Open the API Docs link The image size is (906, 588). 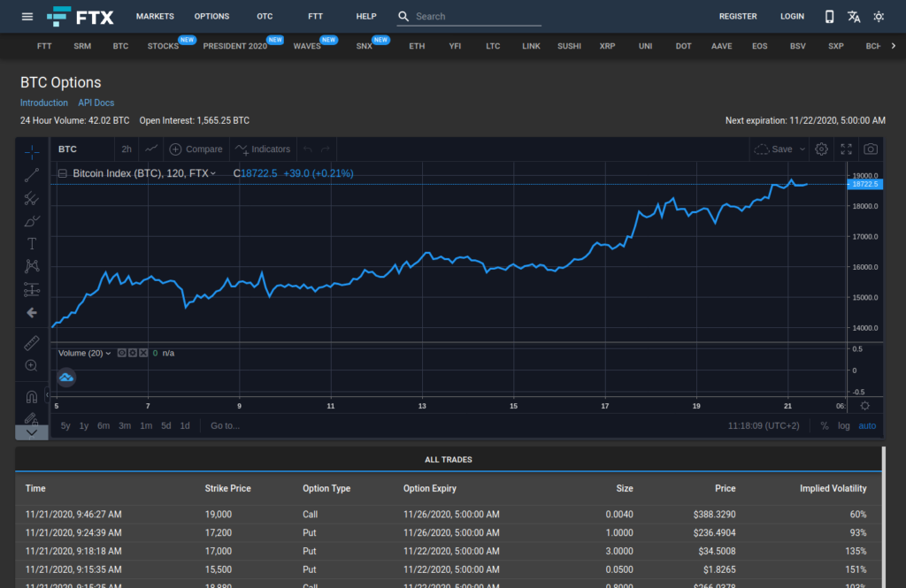(96, 103)
